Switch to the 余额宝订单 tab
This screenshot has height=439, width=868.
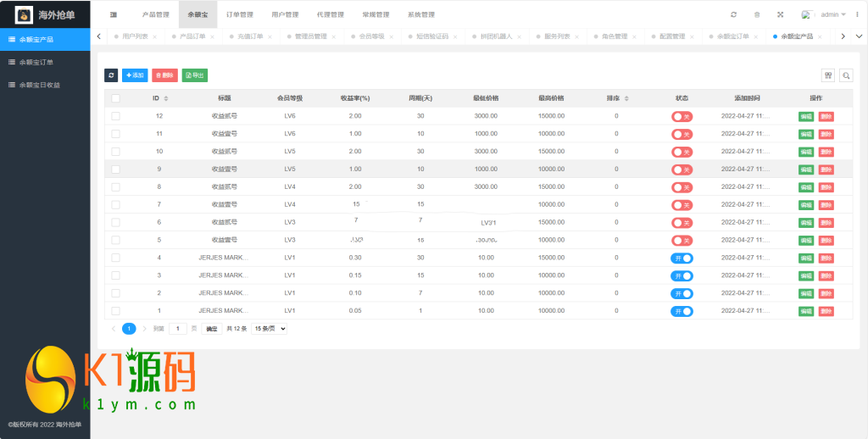tap(732, 37)
